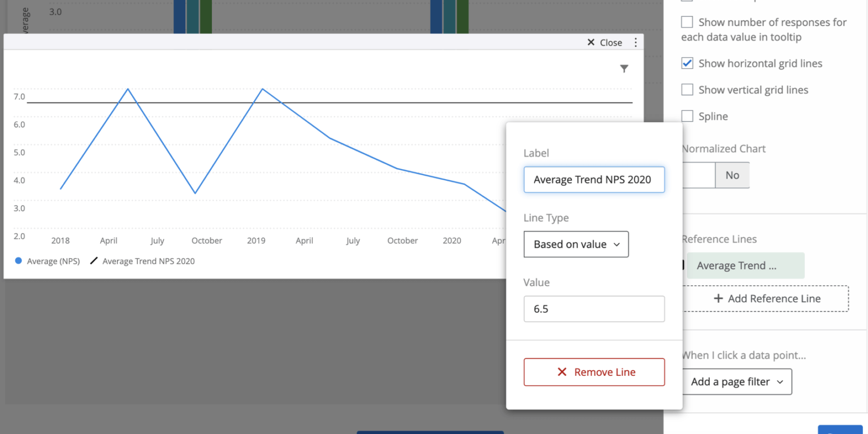
Task: Click inside the Label field showing Average Trend NPS 2020
Action: tap(594, 180)
